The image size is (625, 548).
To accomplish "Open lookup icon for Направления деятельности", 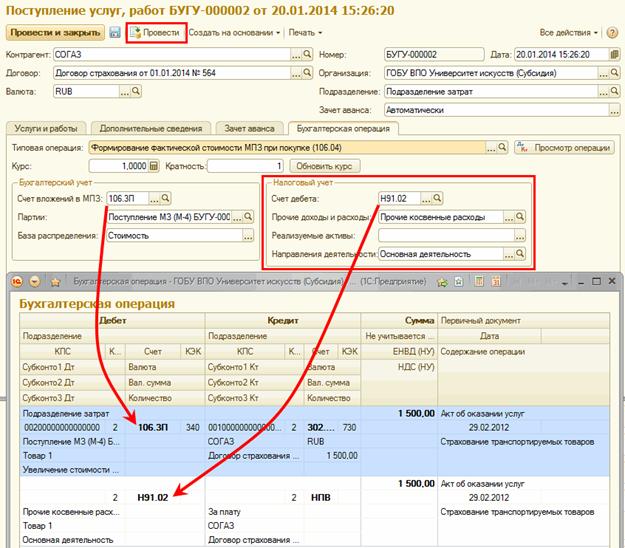I will pos(521,254).
